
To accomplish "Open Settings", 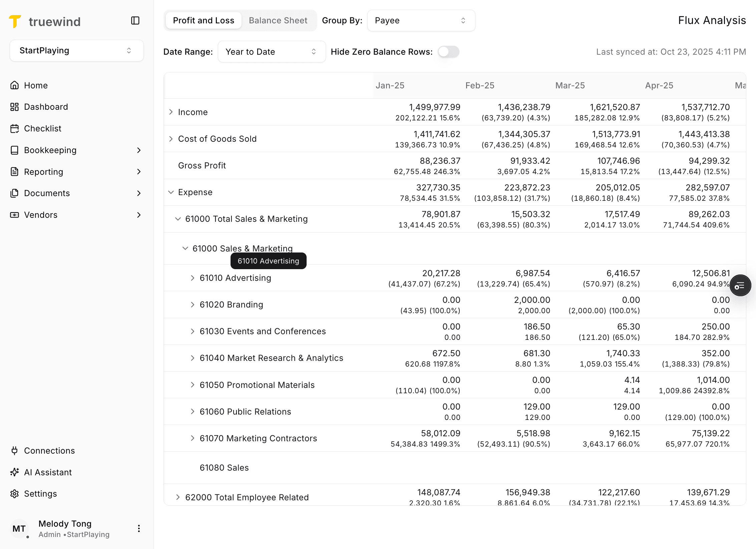I will pos(40,493).
